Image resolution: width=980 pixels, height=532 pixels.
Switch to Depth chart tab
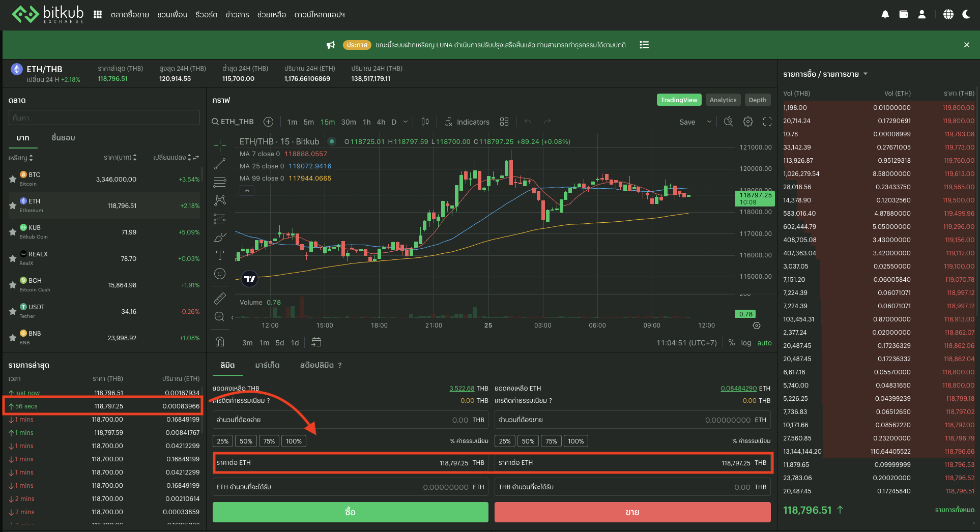click(758, 100)
